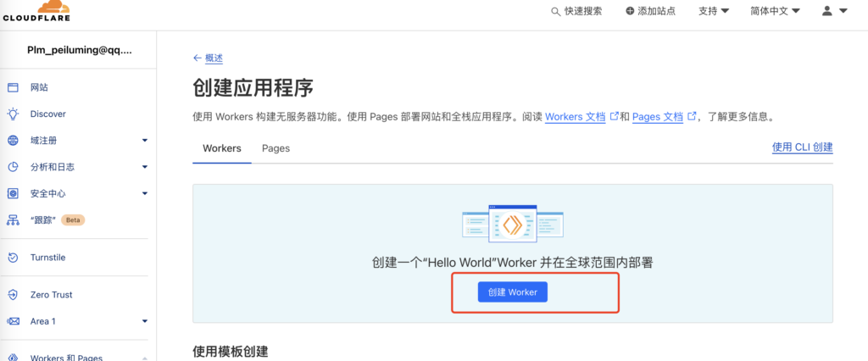Switch to the Pages tab
Viewport: 868px width, 361px height.
tap(275, 148)
